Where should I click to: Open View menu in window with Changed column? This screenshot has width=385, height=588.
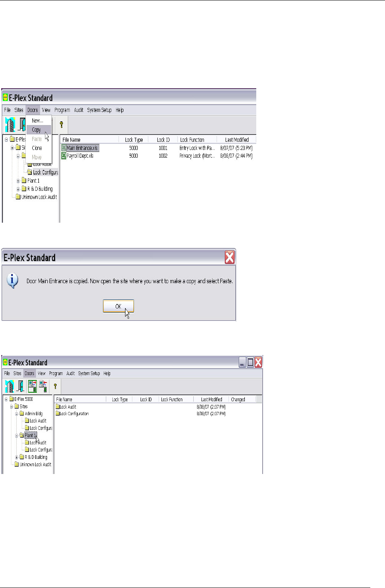pos(42,373)
